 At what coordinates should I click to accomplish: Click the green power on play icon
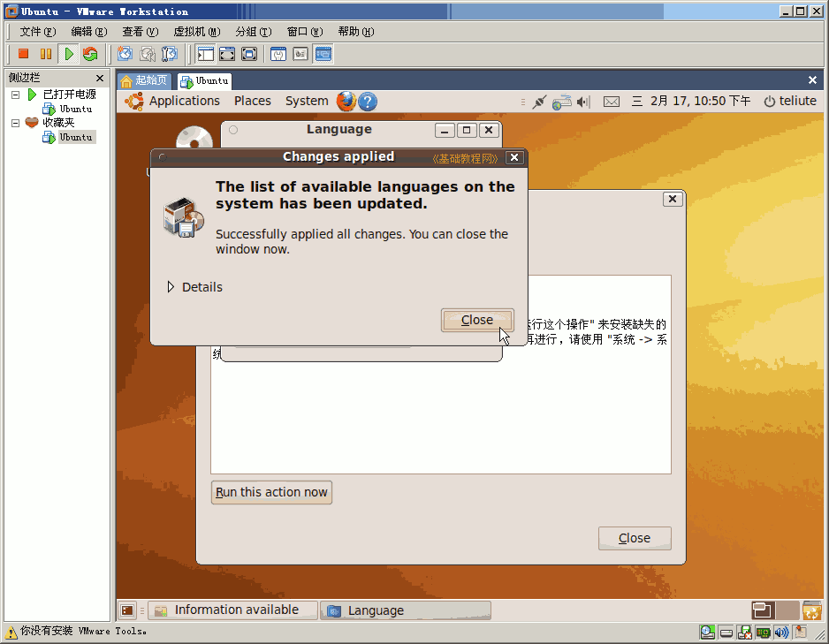69,54
